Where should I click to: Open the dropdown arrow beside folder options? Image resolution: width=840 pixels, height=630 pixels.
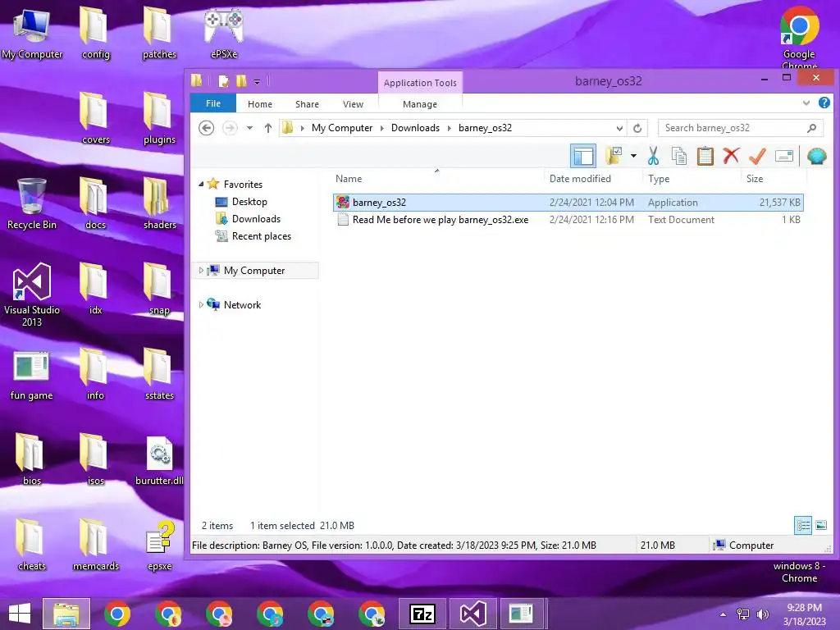[633, 156]
